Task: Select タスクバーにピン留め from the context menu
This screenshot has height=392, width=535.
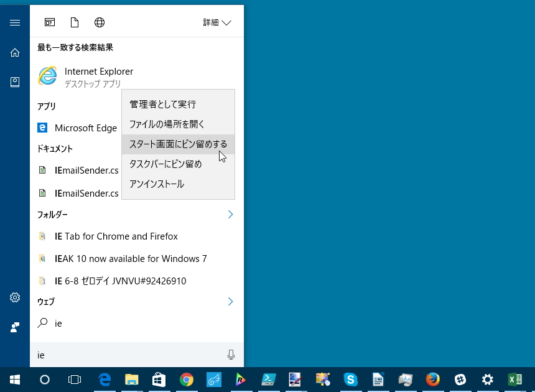Action: [x=164, y=164]
